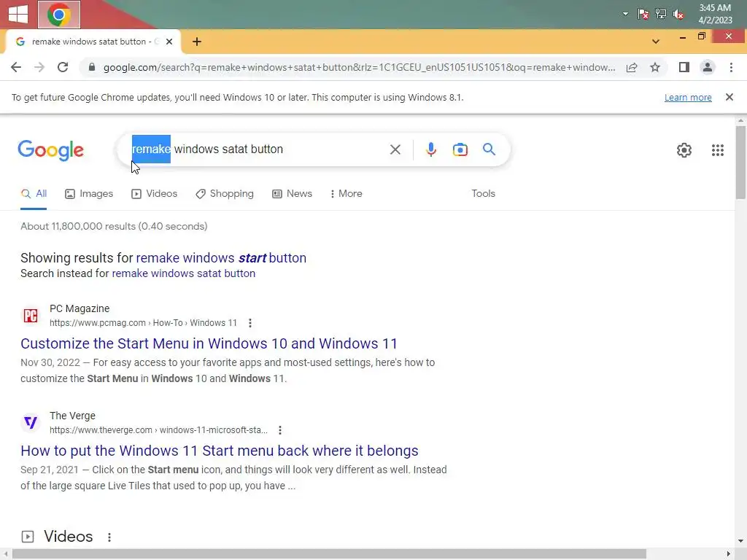View site information padlock icon

[x=92, y=67]
